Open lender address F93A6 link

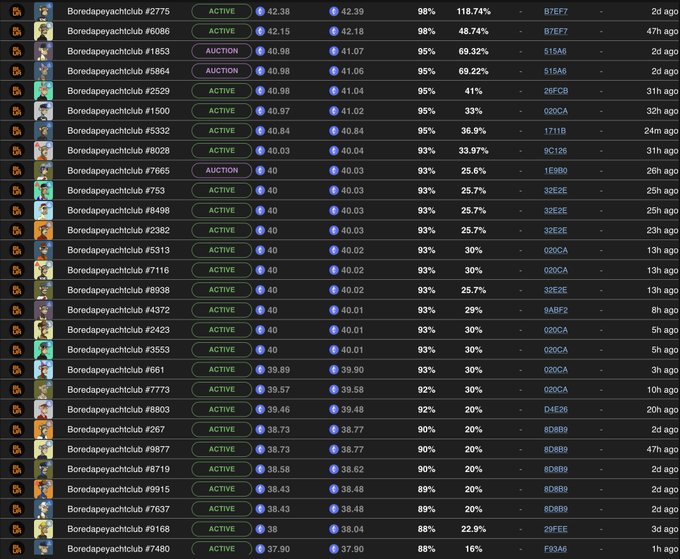pyautogui.click(x=556, y=549)
